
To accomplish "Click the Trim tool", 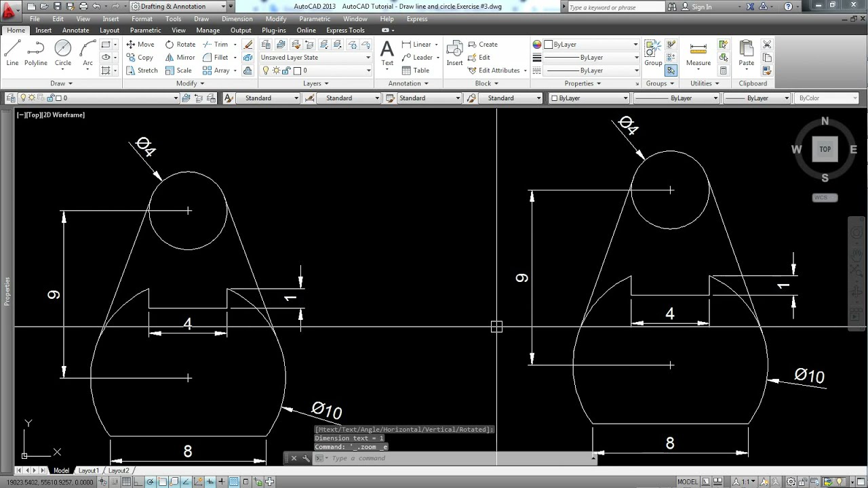I will point(216,44).
